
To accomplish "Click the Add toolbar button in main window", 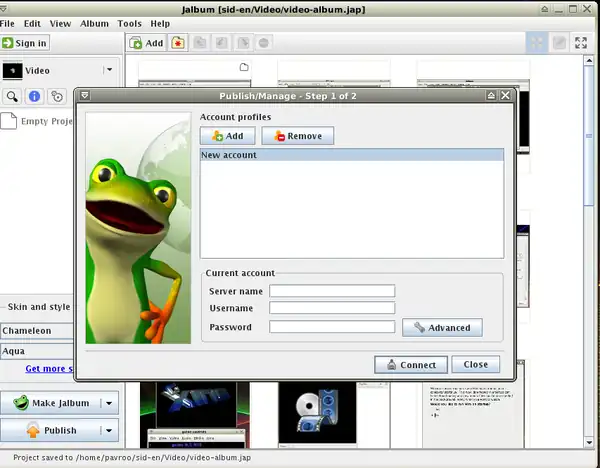I will point(146,43).
